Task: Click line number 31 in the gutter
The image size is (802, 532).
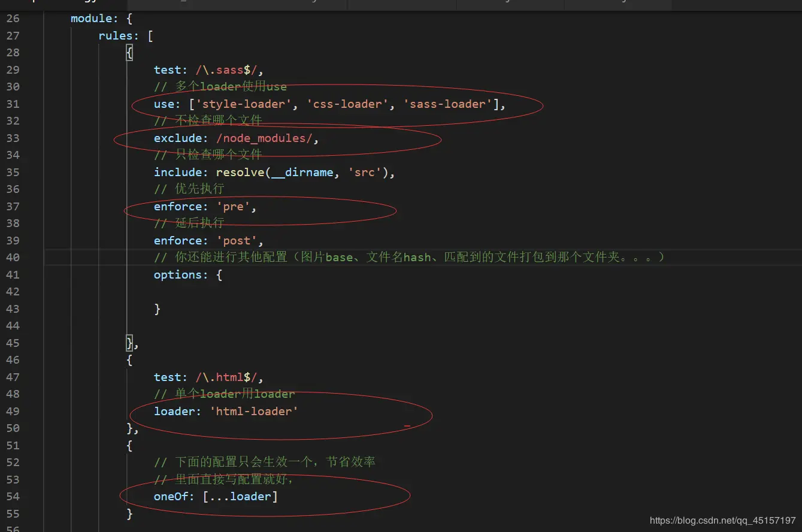Action: click(x=13, y=104)
